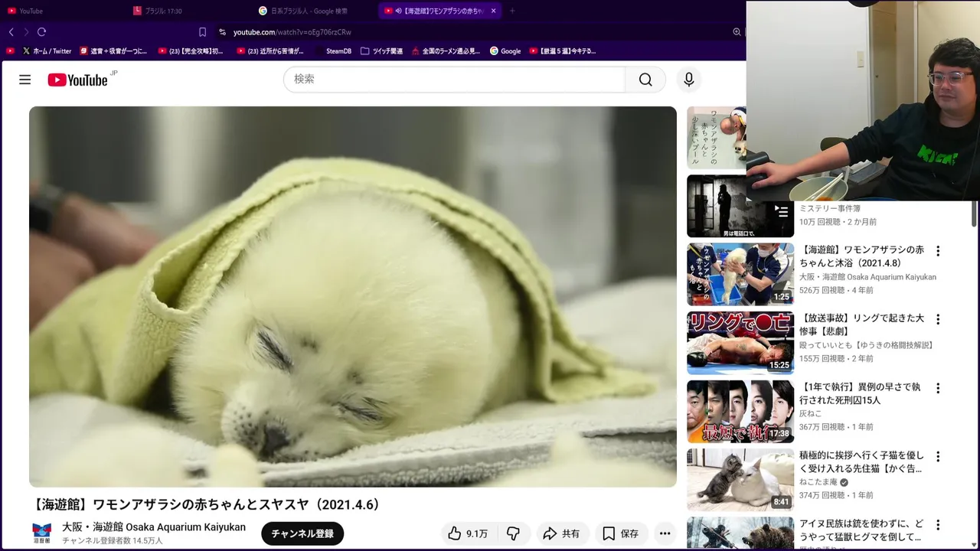Open ゆうきの格闘技解説 channel name
The width and height of the screenshot is (980, 551).
tap(867, 345)
